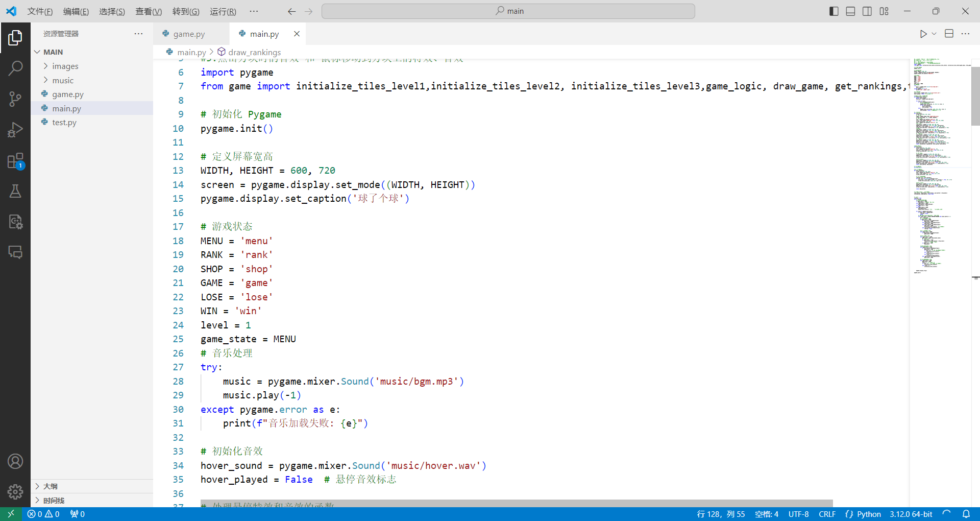
Task: Open the Accounts menu icon
Action: (15, 461)
